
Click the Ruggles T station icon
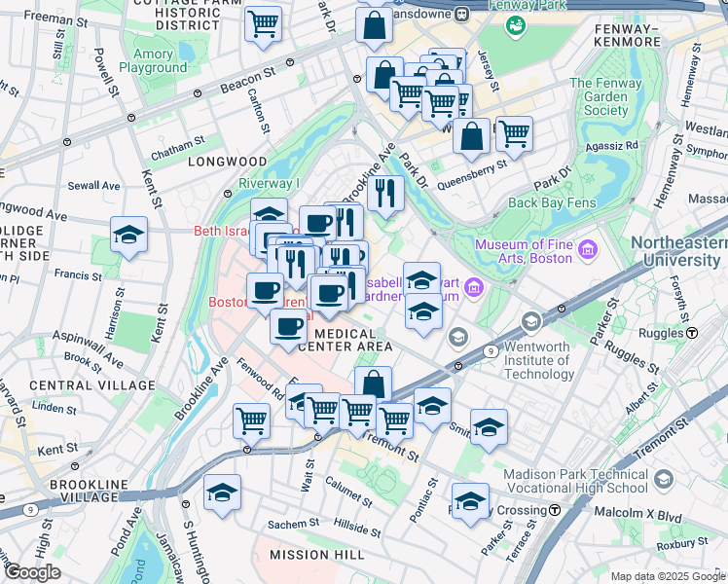692,332
